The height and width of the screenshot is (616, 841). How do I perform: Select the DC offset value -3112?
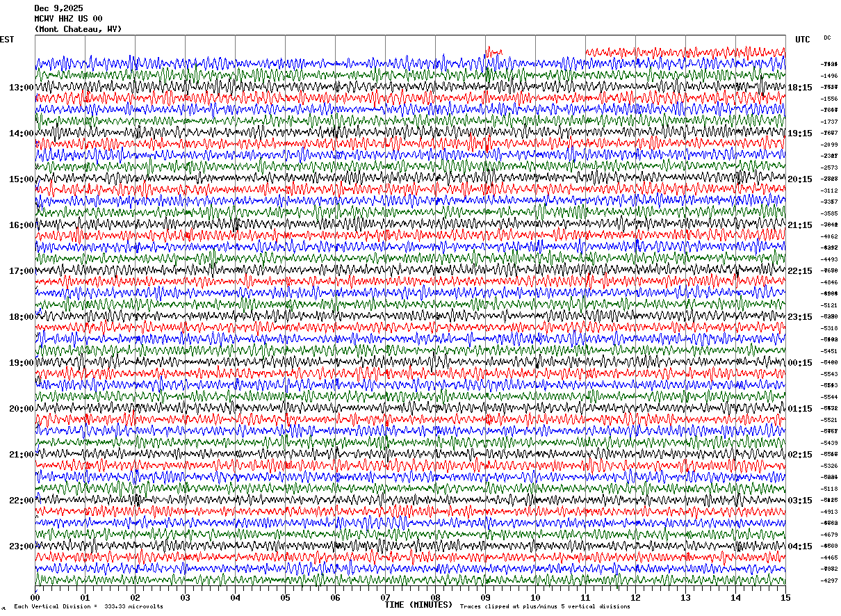click(x=830, y=191)
